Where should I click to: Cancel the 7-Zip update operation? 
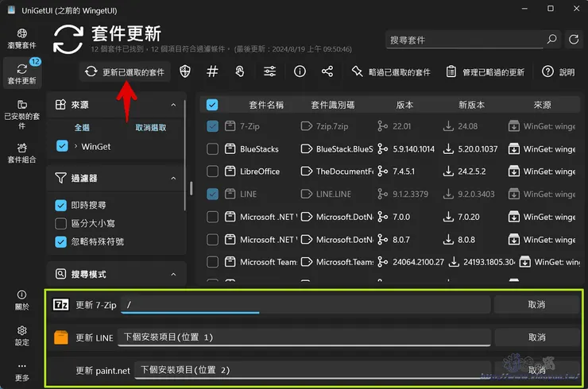click(x=536, y=305)
